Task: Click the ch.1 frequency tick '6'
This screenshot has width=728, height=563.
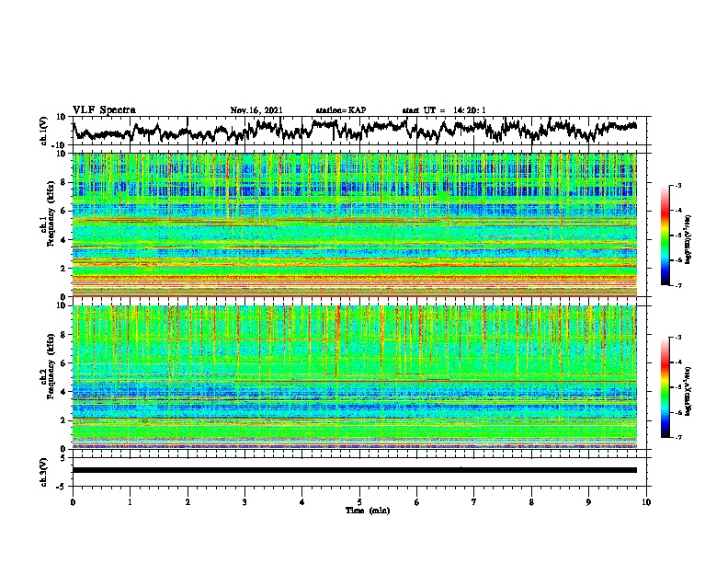Action: [64, 211]
